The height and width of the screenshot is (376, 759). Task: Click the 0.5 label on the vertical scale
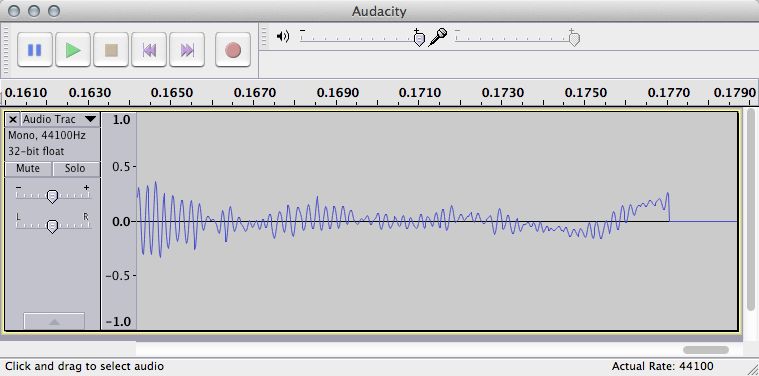click(121, 166)
